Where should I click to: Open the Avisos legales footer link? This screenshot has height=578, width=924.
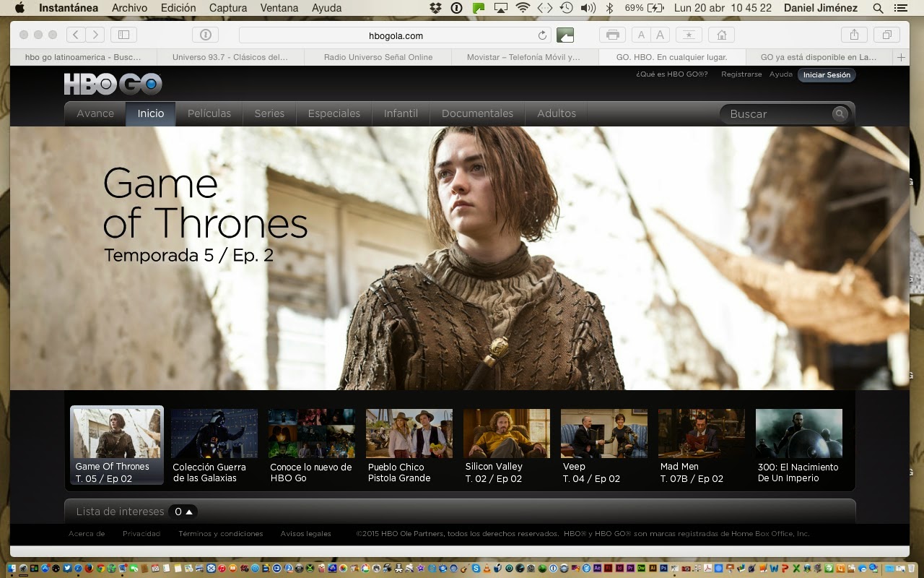tap(306, 534)
